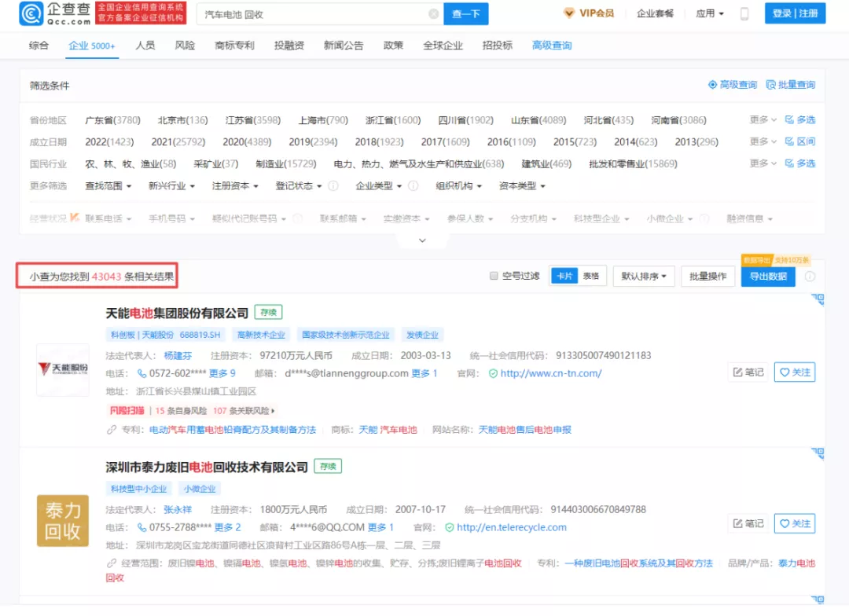The image size is (849, 616).
Task: Filter by year 2021(25792)
Action: [178, 141]
